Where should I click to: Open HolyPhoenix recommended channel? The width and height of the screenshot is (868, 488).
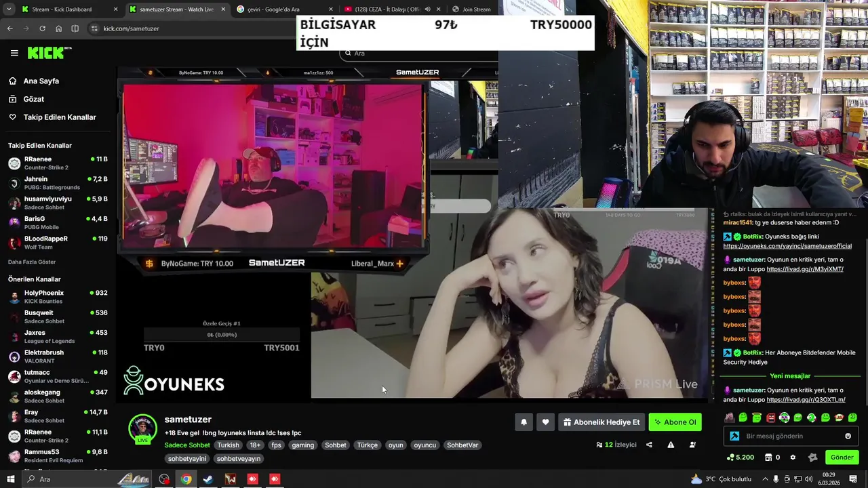[x=58, y=297]
